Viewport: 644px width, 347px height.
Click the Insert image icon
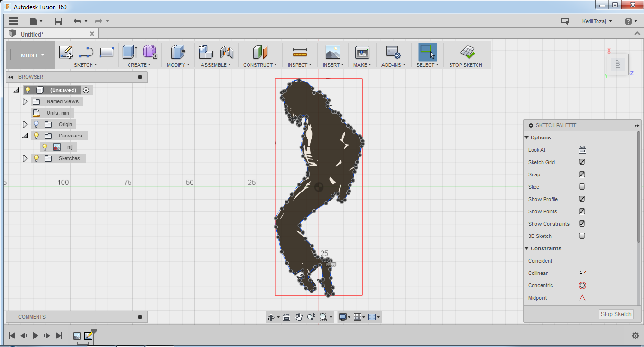(333, 52)
